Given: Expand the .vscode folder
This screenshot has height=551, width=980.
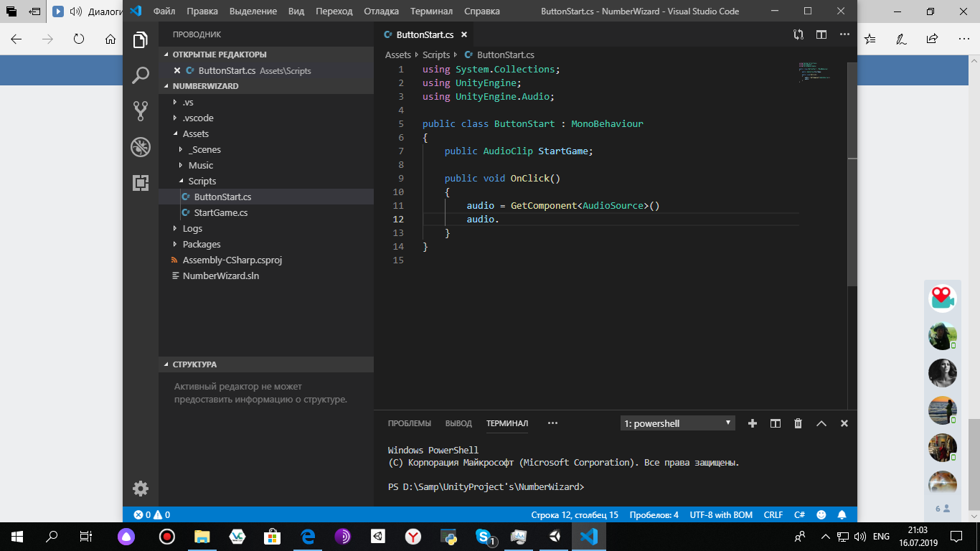Looking at the screenshot, I should click(x=266, y=118).
